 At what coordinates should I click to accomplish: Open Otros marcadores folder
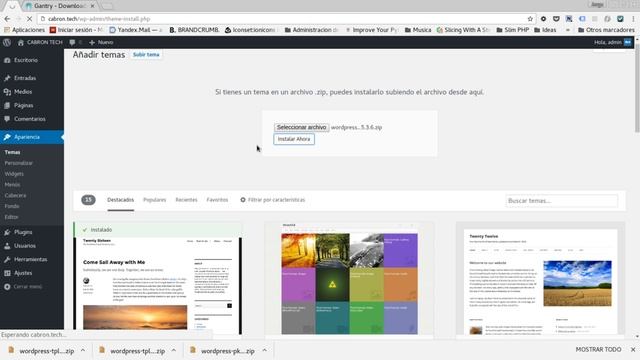(x=606, y=30)
